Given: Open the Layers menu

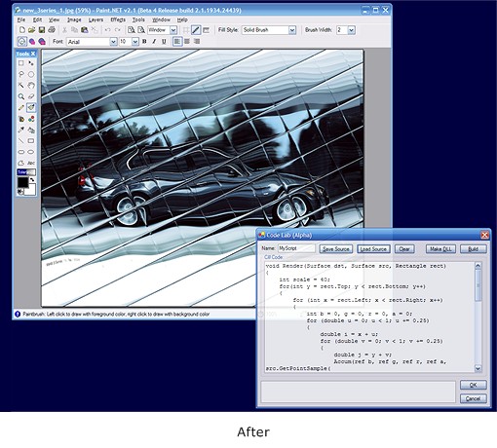Looking at the screenshot, I should pos(96,19).
